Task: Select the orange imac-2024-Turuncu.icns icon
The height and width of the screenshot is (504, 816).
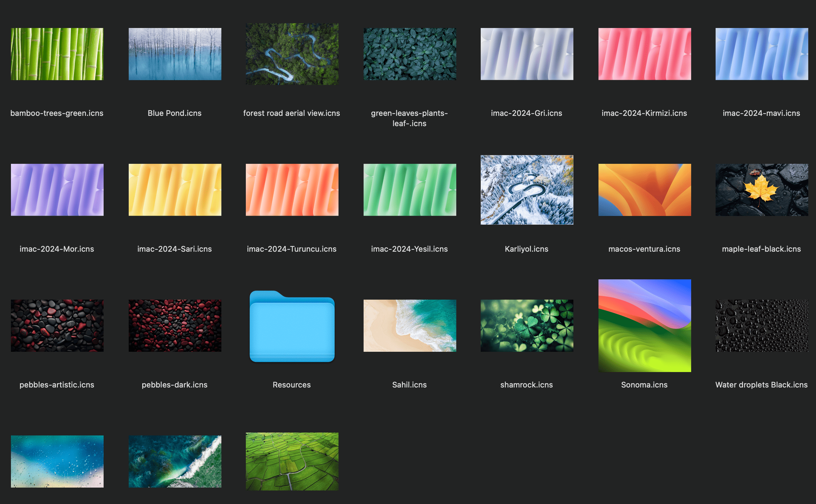Action: pyautogui.click(x=292, y=190)
